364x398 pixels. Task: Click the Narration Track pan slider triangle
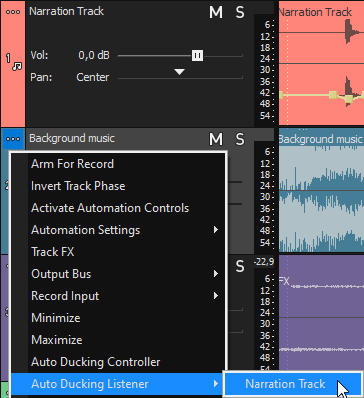click(180, 72)
